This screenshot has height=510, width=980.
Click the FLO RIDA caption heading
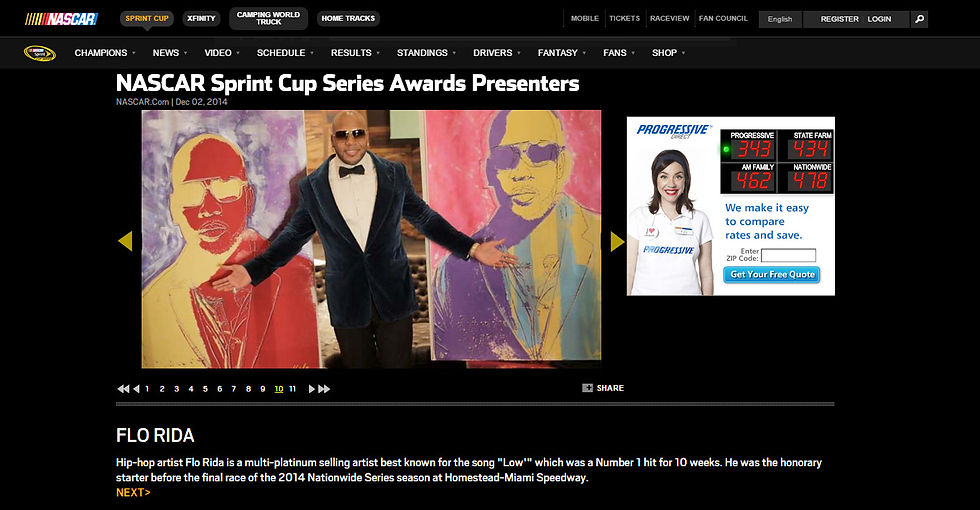[x=155, y=435]
